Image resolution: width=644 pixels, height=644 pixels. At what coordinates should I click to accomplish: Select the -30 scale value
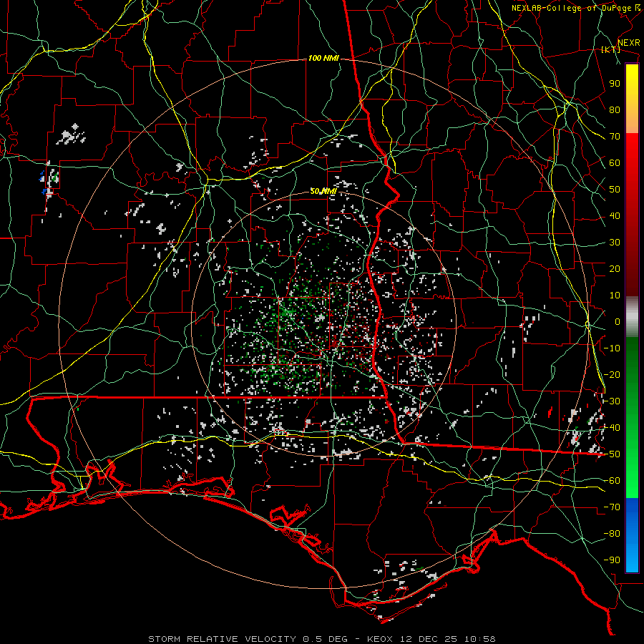pyautogui.click(x=612, y=401)
